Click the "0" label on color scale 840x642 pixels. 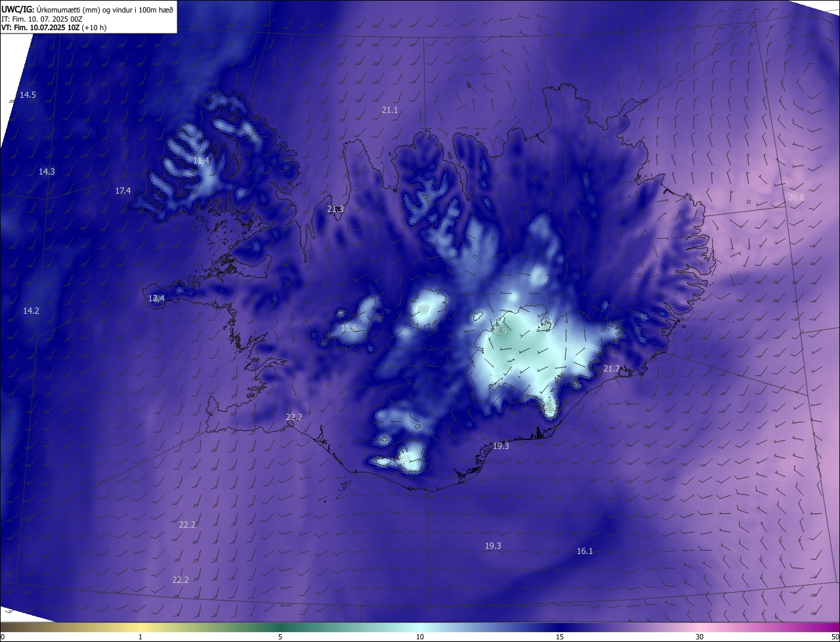(3, 637)
